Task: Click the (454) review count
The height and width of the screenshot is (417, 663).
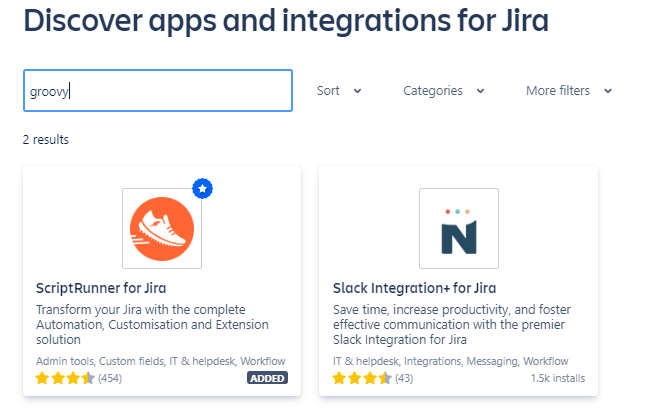Action: (x=110, y=378)
